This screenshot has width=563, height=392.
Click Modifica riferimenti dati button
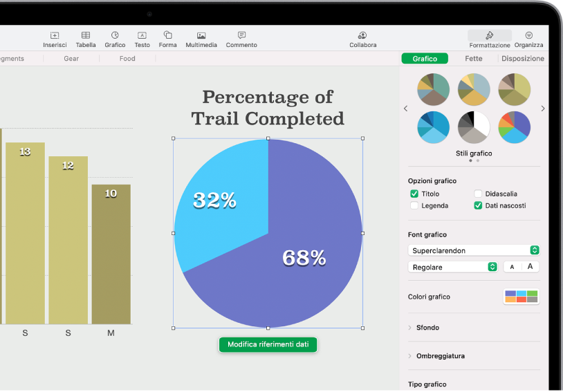(268, 344)
